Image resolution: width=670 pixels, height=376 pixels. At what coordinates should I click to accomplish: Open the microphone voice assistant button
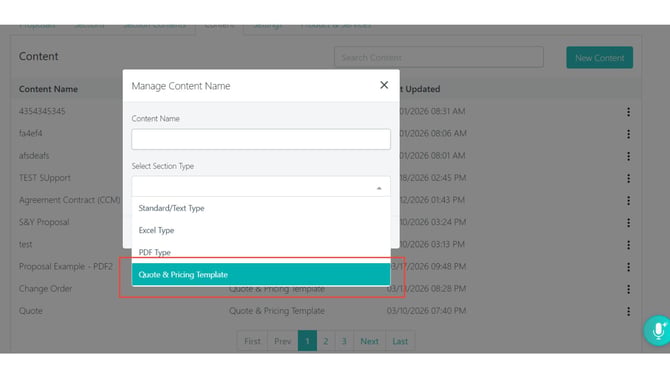658,331
